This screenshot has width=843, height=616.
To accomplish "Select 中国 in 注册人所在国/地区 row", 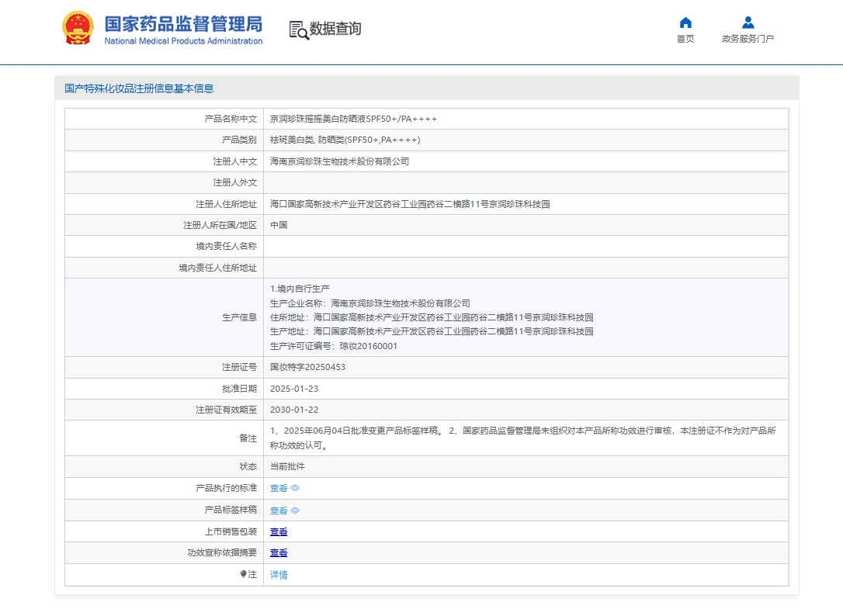I will (x=279, y=225).
